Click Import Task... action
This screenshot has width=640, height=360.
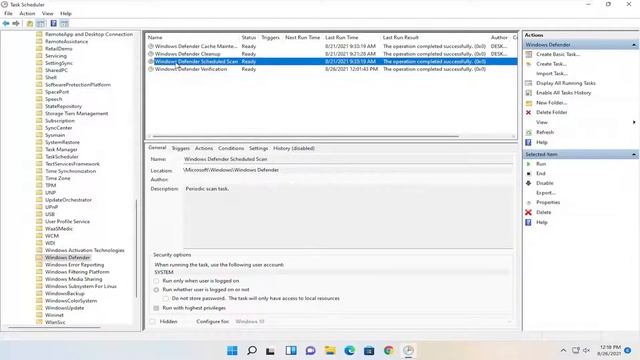552,73
